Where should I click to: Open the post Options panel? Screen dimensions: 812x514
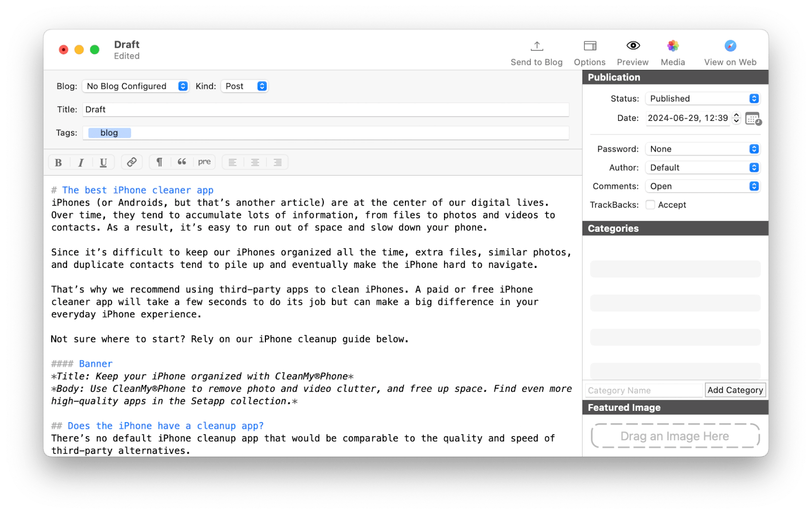pyautogui.click(x=589, y=46)
